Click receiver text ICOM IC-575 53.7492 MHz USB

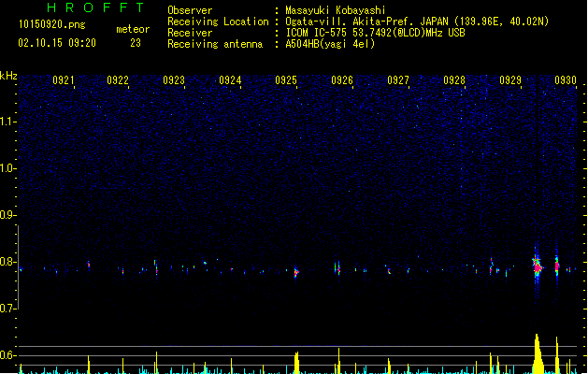375,33
